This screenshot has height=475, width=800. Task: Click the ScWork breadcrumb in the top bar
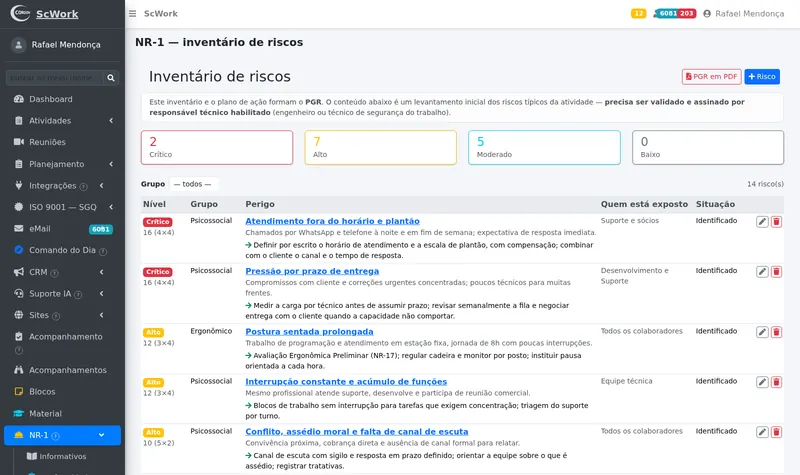[161, 14]
